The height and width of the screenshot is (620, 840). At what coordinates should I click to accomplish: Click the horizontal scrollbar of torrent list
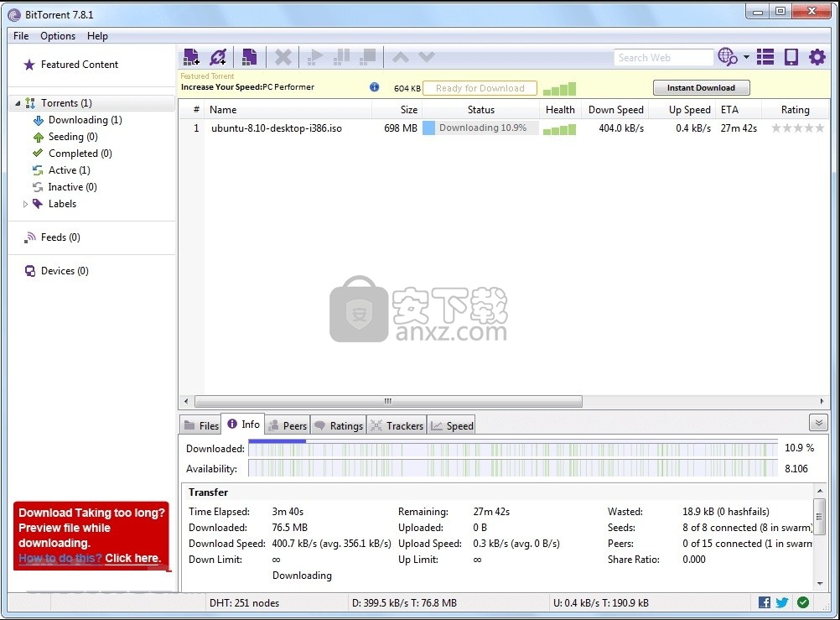pyautogui.click(x=388, y=401)
